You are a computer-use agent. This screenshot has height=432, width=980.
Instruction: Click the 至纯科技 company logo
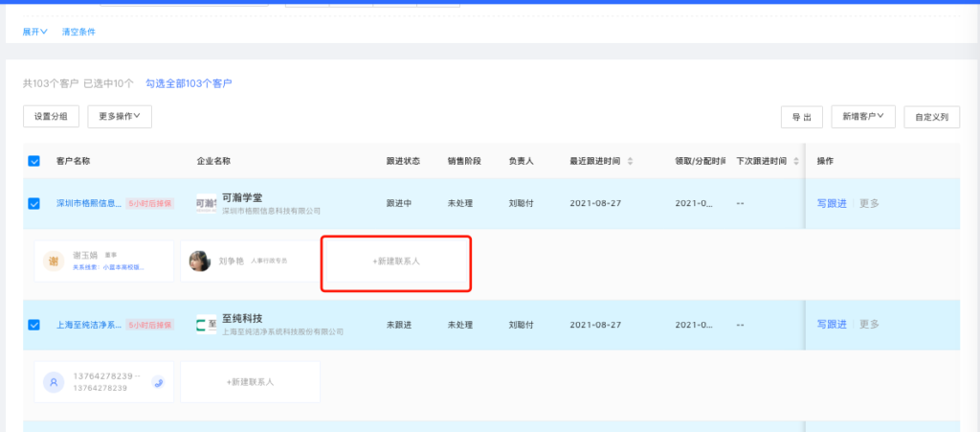(206, 324)
